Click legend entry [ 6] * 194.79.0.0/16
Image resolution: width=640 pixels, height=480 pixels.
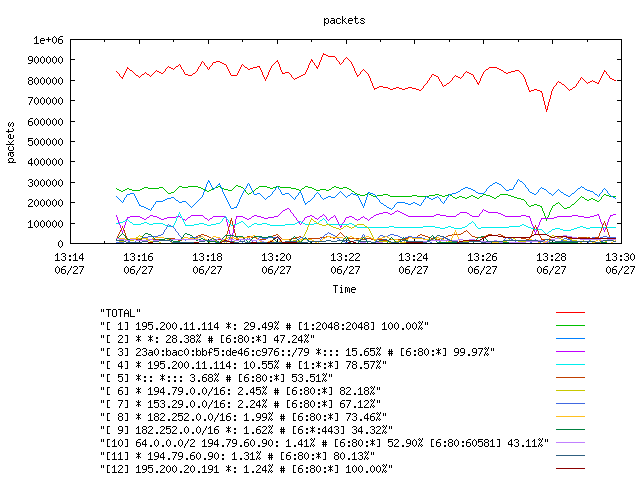pos(240,391)
